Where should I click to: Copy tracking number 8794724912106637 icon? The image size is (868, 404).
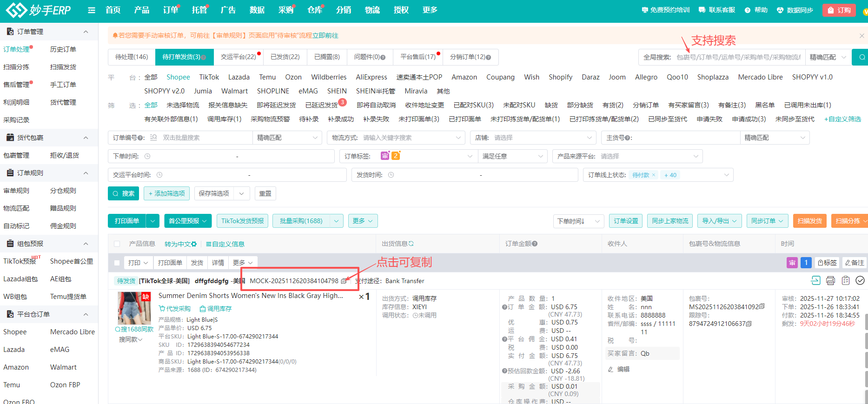click(749, 324)
